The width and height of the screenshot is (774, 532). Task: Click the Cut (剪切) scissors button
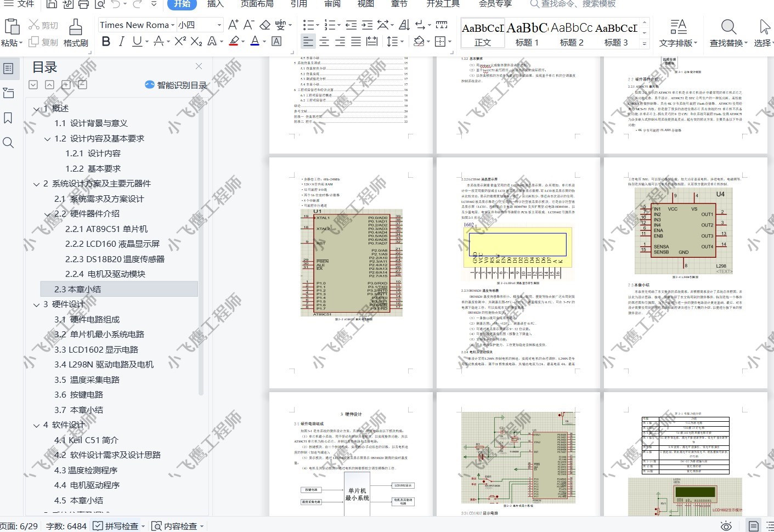click(x=43, y=25)
